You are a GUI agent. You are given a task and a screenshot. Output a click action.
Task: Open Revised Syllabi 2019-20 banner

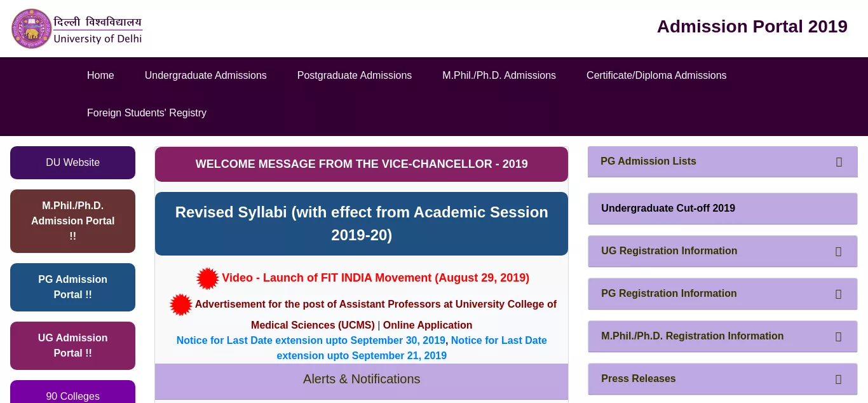coord(362,224)
